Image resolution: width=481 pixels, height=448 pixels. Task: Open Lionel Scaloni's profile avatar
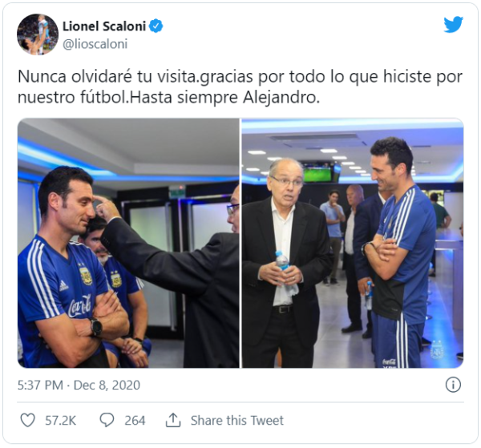point(38,34)
